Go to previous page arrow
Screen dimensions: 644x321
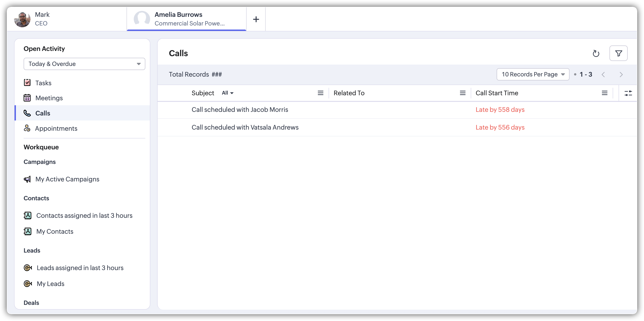(x=603, y=75)
